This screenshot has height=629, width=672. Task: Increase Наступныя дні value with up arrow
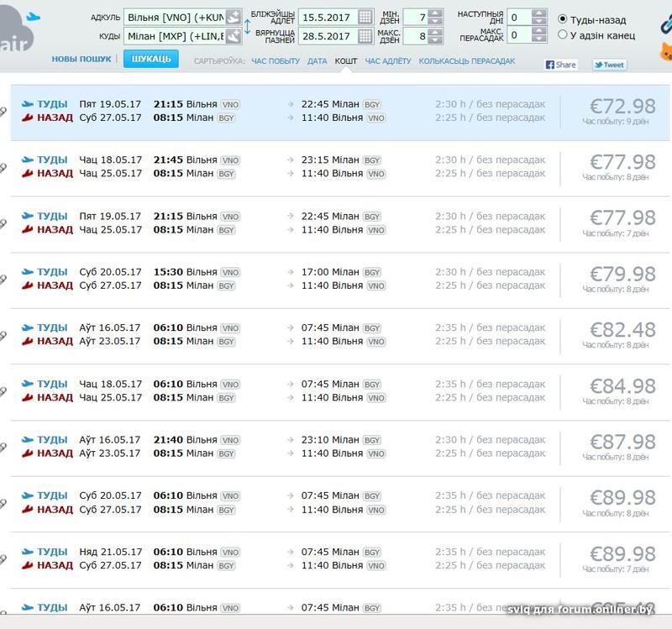point(538,13)
